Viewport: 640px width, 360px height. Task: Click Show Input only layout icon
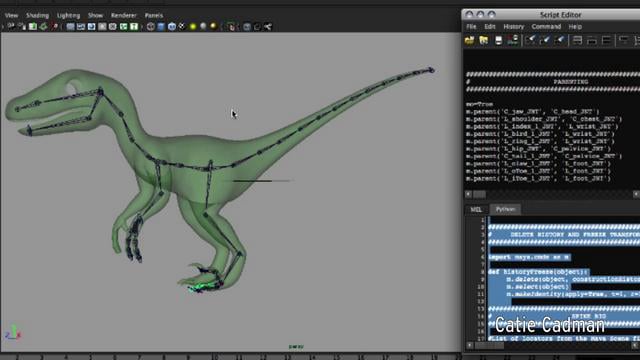click(x=591, y=40)
